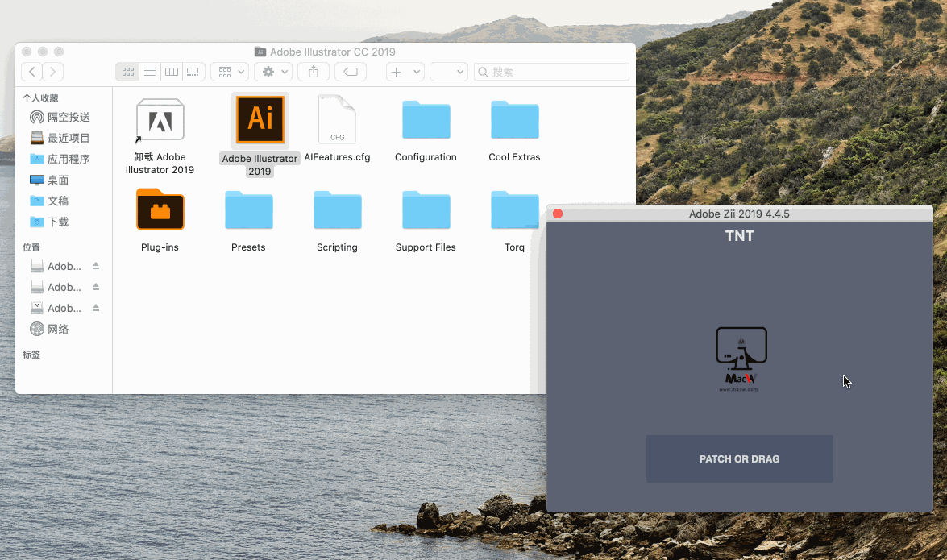Open the Adobe Illustrator 2019 application icon
The image size is (947, 560).
tap(260, 119)
